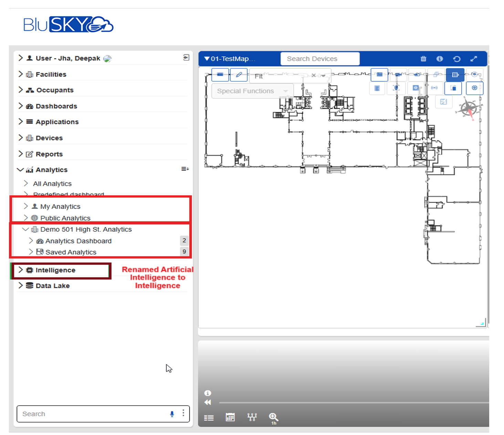Open the Reports menu item
This screenshot has width=504, height=435.
(49, 154)
